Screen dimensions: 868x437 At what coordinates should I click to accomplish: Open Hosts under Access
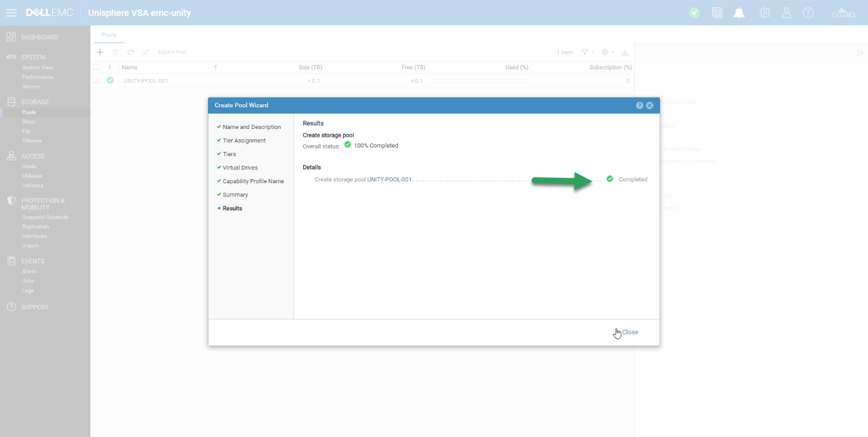pos(29,166)
